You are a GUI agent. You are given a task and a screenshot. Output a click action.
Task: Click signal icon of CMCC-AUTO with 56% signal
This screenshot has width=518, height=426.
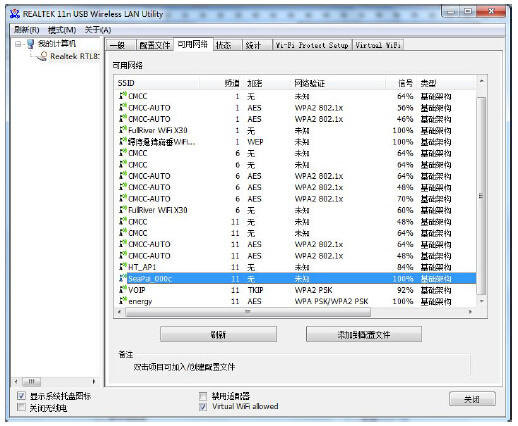(x=123, y=107)
